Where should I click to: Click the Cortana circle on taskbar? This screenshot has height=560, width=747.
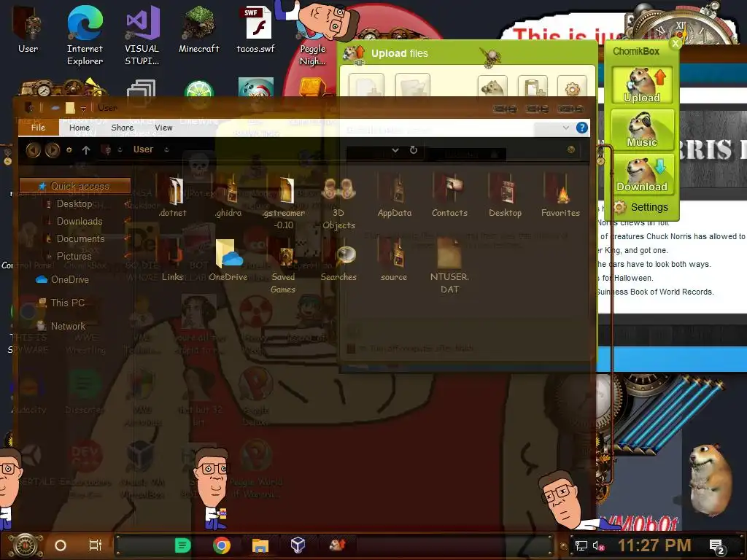61,545
